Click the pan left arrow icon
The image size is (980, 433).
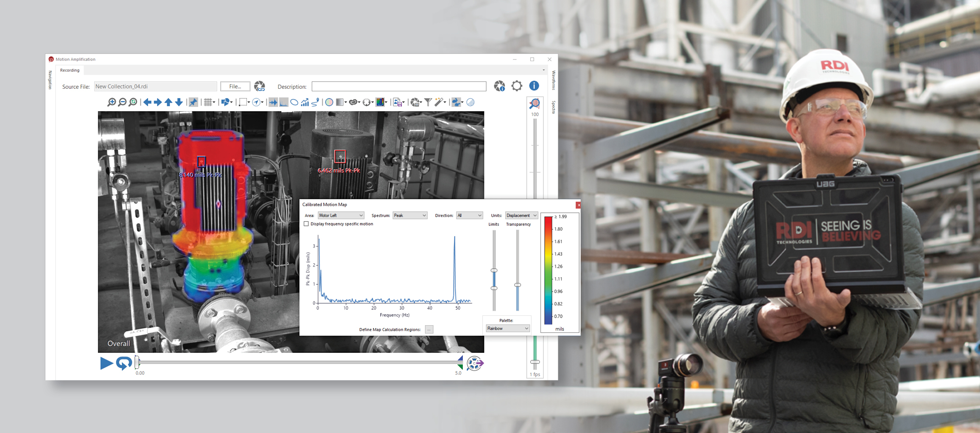click(147, 102)
